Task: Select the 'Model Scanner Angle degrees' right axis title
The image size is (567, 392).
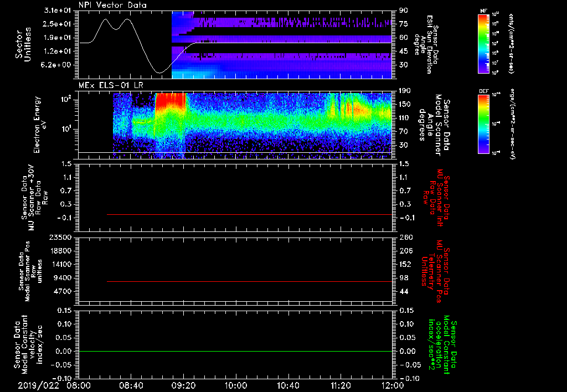Action: (x=434, y=125)
